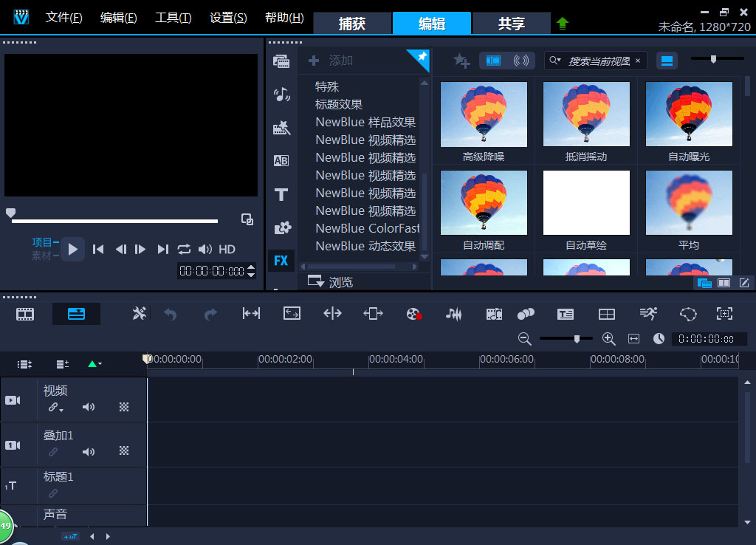Image resolution: width=756 pixels, height=545 pixels.
Task: Open the 文件 menu
Action: tap(63, 18)
